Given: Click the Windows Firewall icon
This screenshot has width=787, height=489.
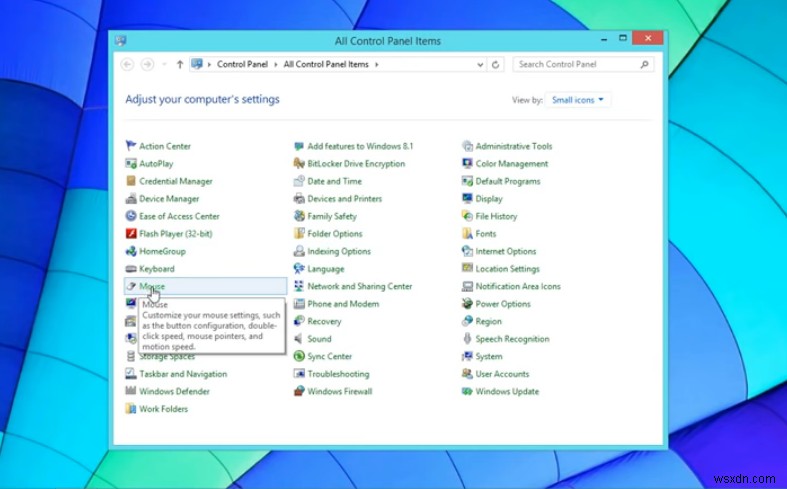Looking at the screenshot, I should point(299,391).
